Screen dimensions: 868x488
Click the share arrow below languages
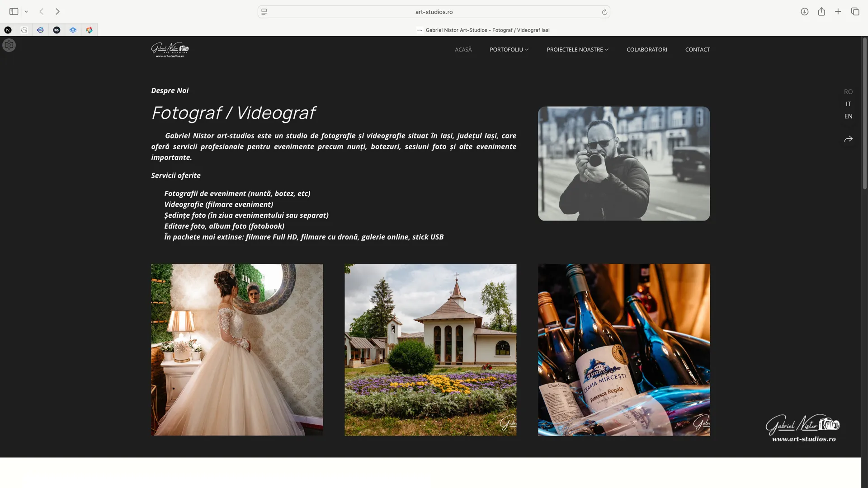click(x=848, y=139)
